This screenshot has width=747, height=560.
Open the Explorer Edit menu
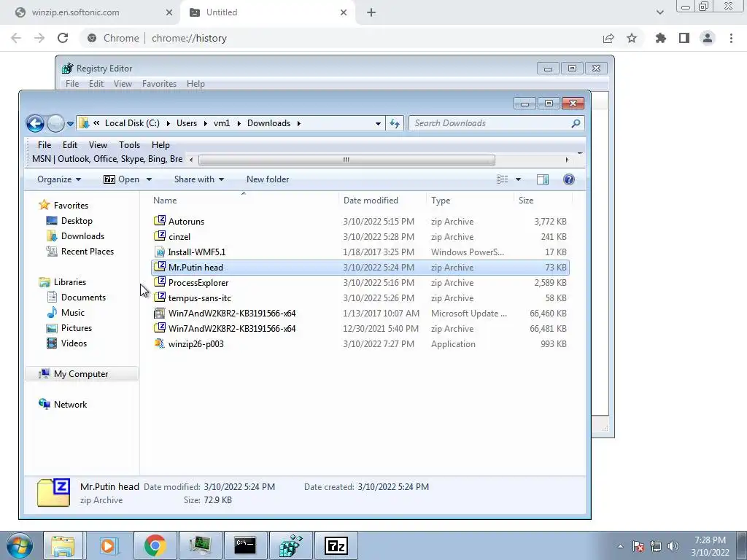69,145
